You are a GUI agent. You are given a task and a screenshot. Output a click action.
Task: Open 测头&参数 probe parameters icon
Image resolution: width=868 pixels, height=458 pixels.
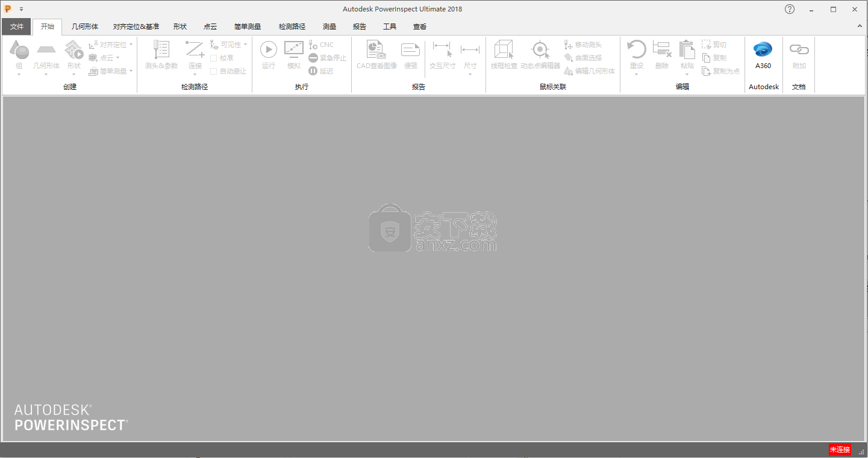tap(161, 49)
